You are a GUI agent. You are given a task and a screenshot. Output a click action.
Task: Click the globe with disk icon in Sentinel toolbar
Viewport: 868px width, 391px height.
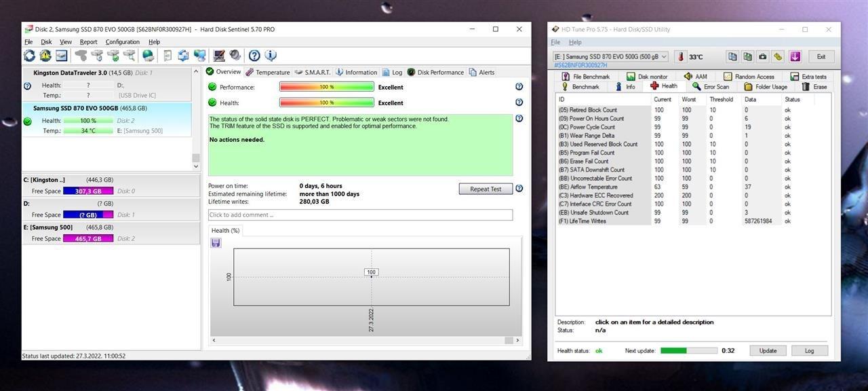(148, 56)
